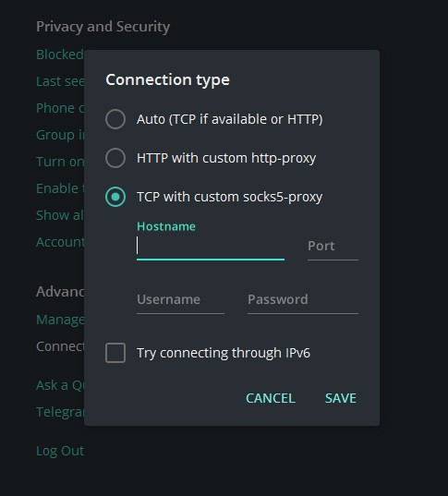Select Auto (TCP if available or HTTP) option

(x=115, y=119)
